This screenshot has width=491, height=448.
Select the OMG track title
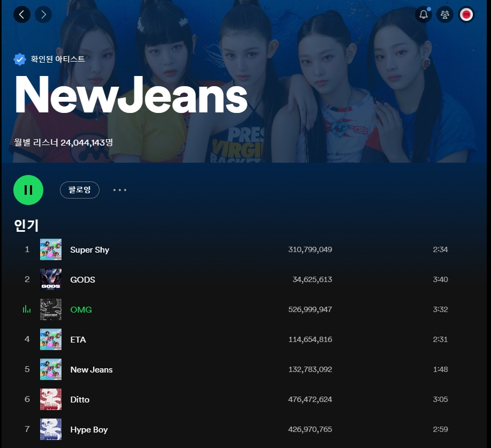coord(81,309)
